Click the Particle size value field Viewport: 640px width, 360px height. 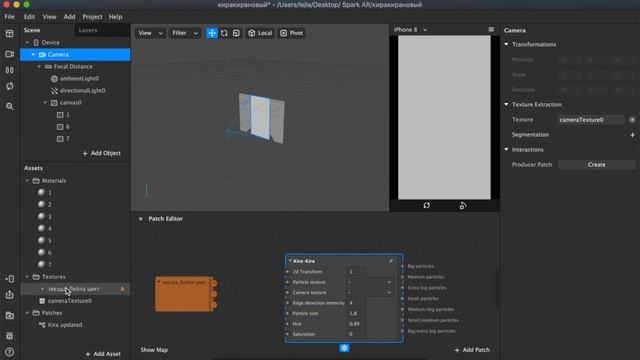click(x=357, y=313)
